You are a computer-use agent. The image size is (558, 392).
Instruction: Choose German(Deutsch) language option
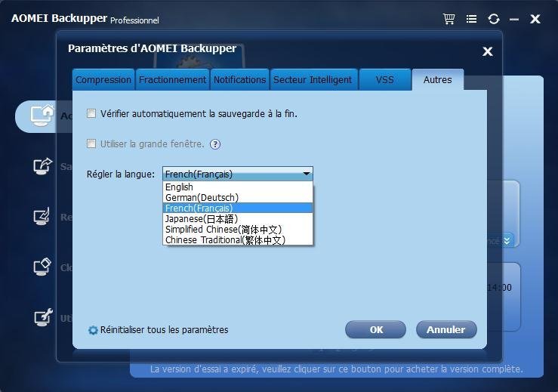pos(238,198)
